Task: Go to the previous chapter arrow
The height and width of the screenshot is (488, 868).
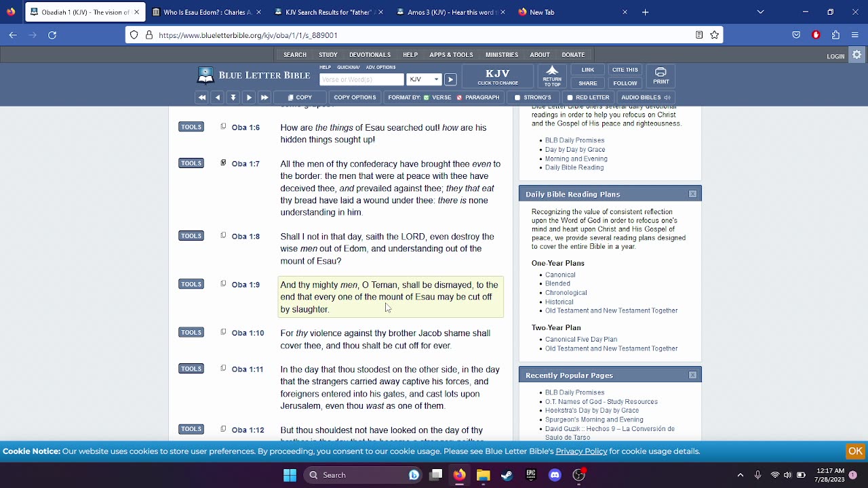Action: point(217,98)
